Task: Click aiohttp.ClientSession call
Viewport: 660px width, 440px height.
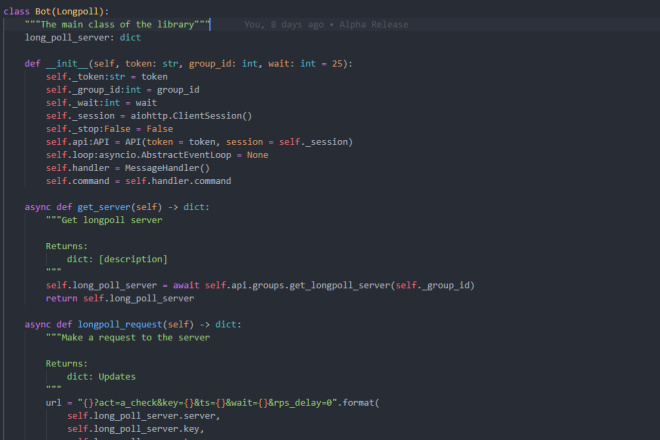Action: point(191,116)
